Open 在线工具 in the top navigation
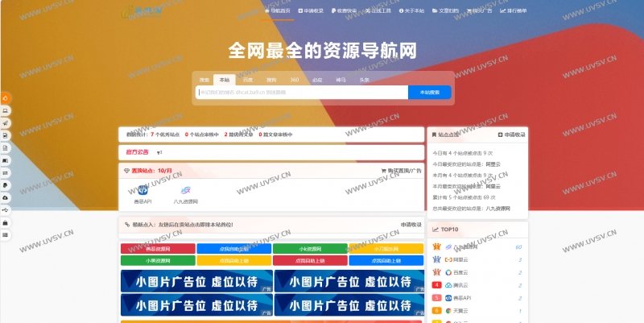Image resolution: width=644 pixels, height=323 pixels. pyautogui.click(x=378, y=10)
